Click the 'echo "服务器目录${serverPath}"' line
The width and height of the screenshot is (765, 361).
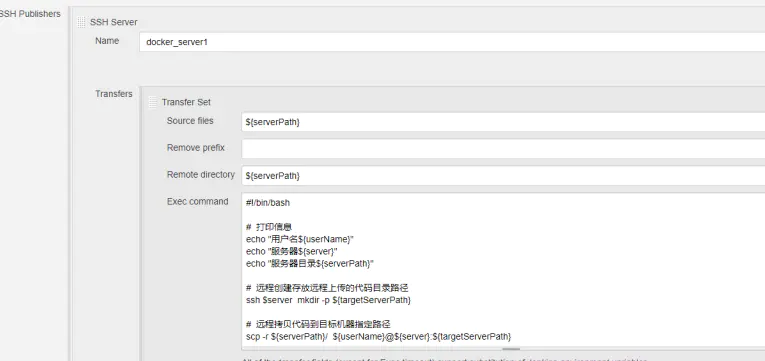click(x=310, y=263)
